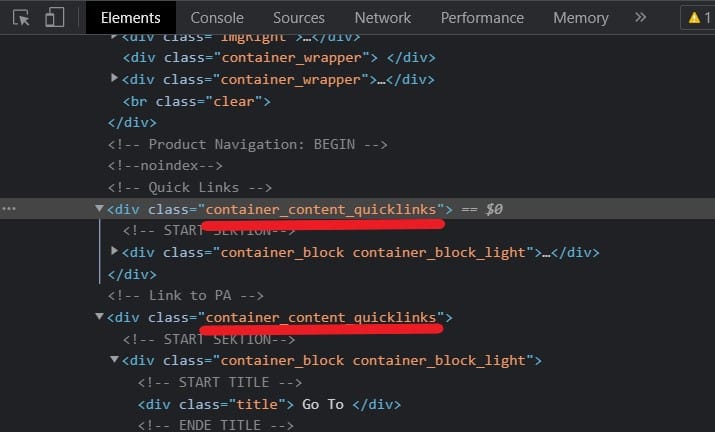Open the Sources tab
715x432 pixels.
tap(299, 18)
